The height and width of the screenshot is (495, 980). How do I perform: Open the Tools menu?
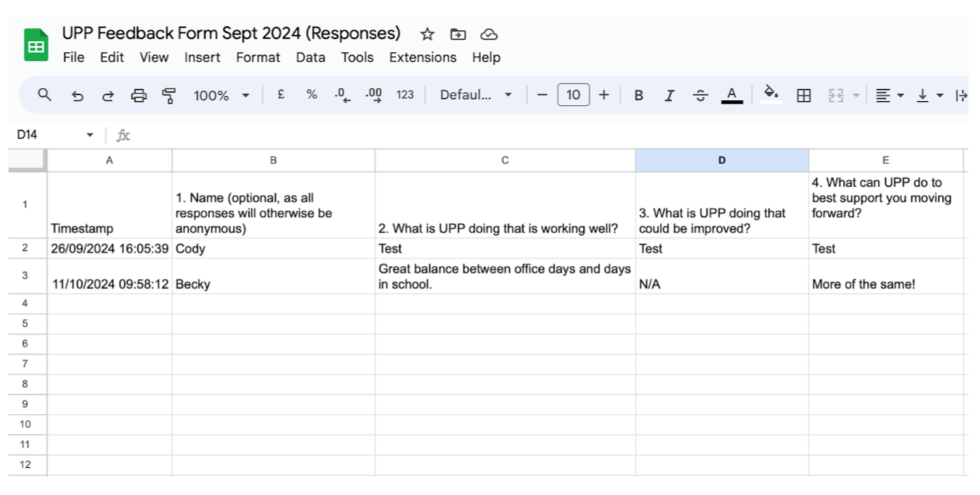pyautogui.click(x=358, y=57)
